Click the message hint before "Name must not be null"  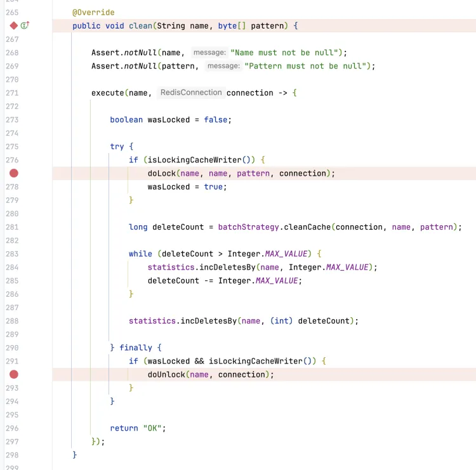(209, 53)
